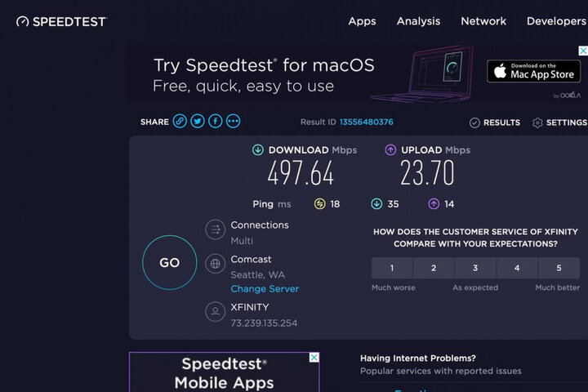Open Settings gear icon
This screenshot has height=392, width=588.
[537, 122]
